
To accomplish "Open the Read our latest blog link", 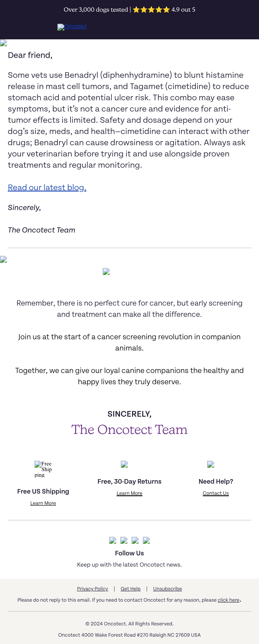I will [x=47, y=187].
